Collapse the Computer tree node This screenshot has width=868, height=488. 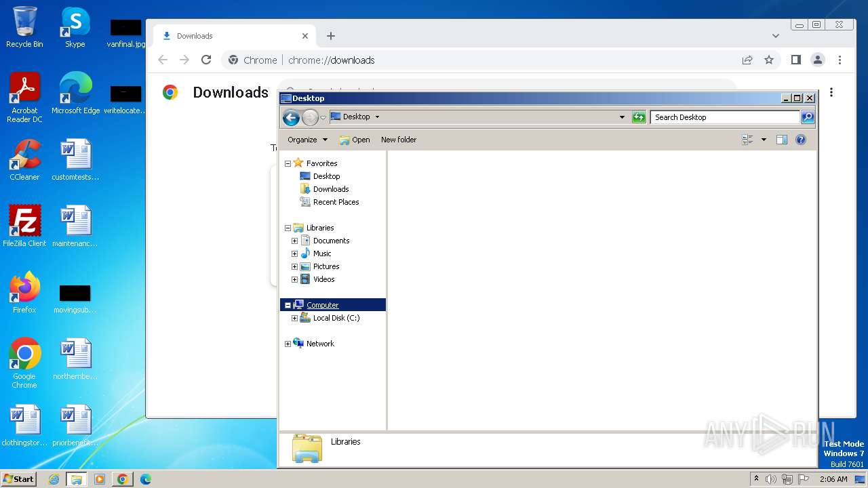[x=288, y=305]
